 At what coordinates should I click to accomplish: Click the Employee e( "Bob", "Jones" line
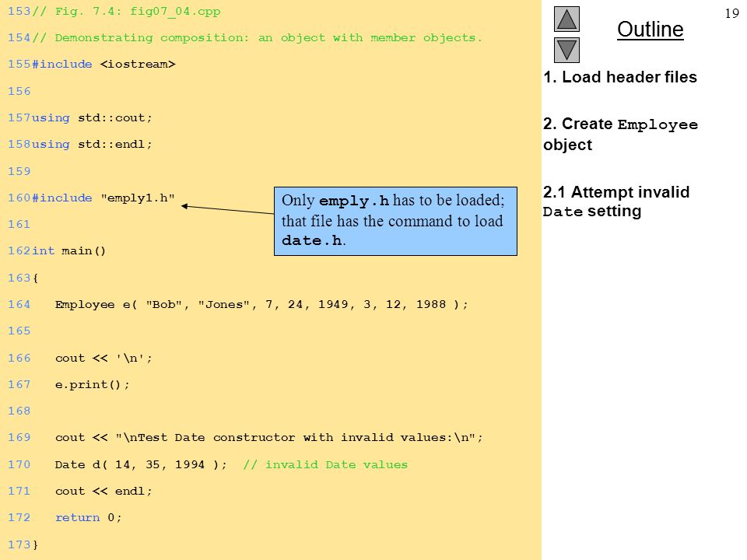[x=261, y=305]
